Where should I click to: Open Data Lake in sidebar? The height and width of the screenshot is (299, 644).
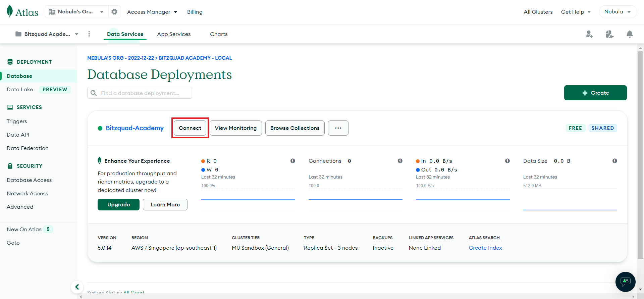point(20,89)
